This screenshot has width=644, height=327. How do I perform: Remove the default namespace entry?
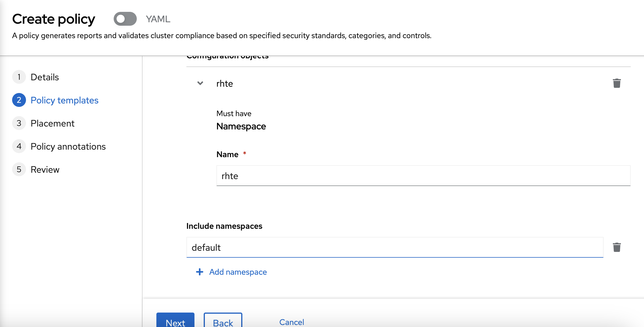(617, 247)
